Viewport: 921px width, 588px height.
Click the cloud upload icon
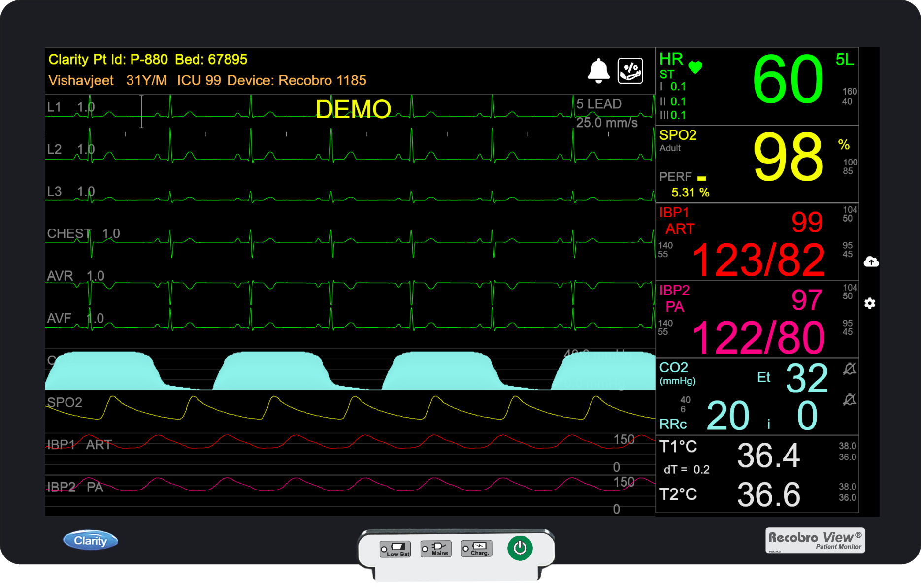(x=871, y=261)
